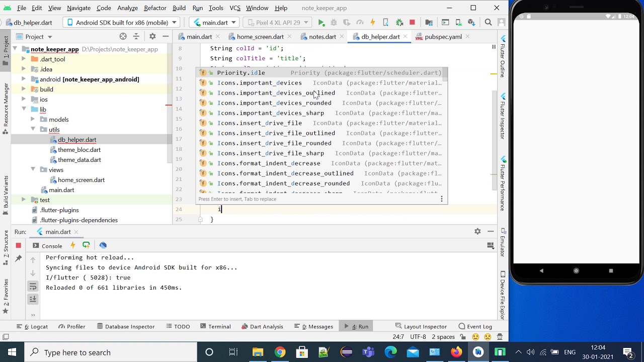Stop the running app from main toolbar
The image size is (644, 362).
(x=413, y=23)
